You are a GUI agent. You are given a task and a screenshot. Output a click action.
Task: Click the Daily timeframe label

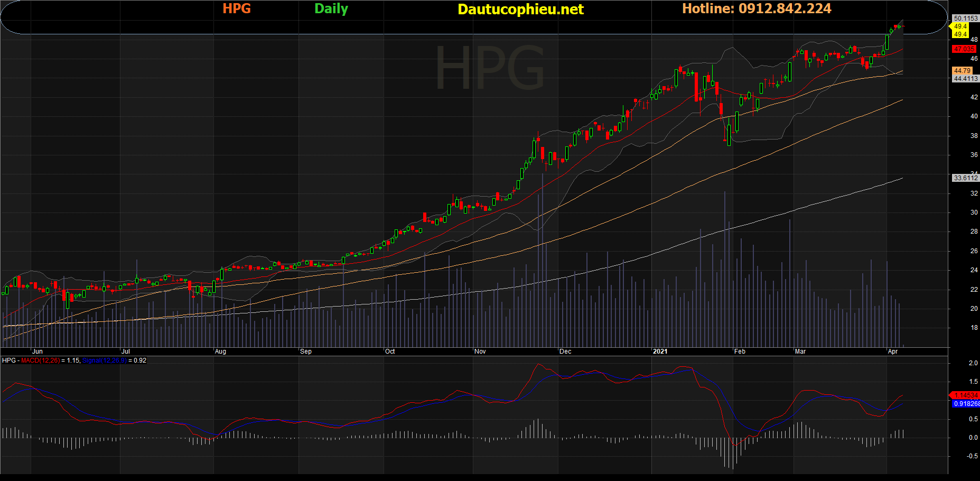point(331,9)
